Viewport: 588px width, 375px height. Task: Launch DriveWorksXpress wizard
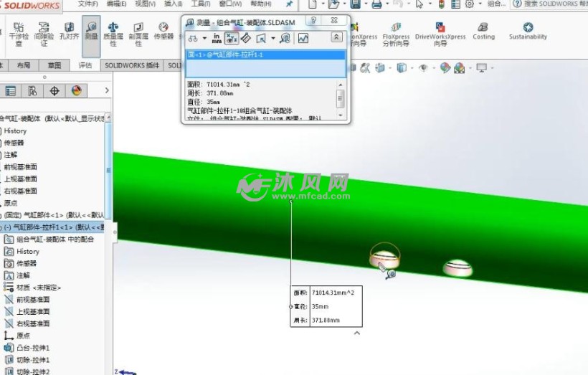440,34
